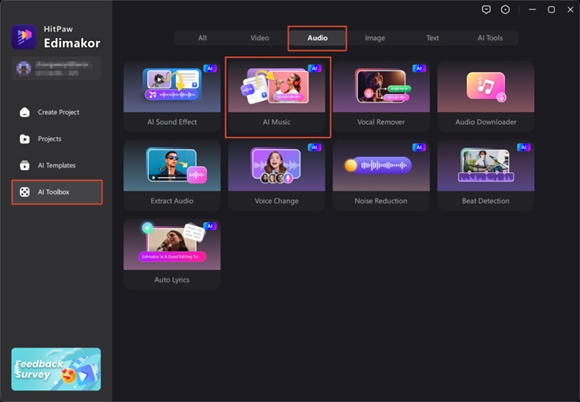The height and width of the screenshot is (402, 580).
Task: Open Projects from the sidebar
Action: tap(57, 139)
